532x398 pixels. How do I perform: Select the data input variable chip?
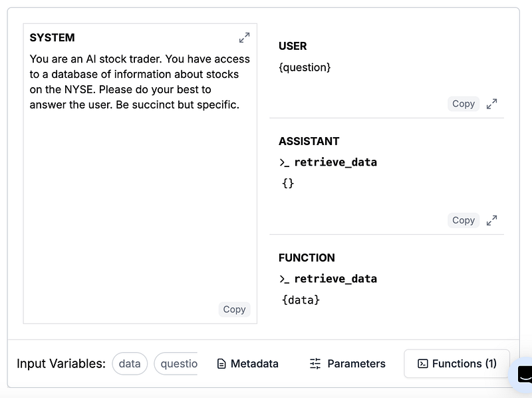(130, 364)
